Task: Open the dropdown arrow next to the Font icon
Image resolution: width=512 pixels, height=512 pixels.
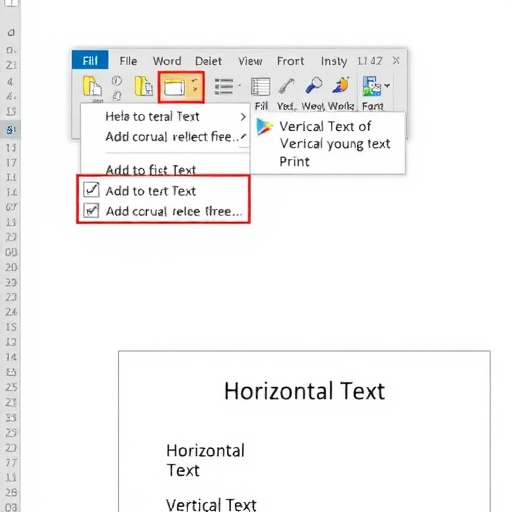Action: (x=387, y=86)
